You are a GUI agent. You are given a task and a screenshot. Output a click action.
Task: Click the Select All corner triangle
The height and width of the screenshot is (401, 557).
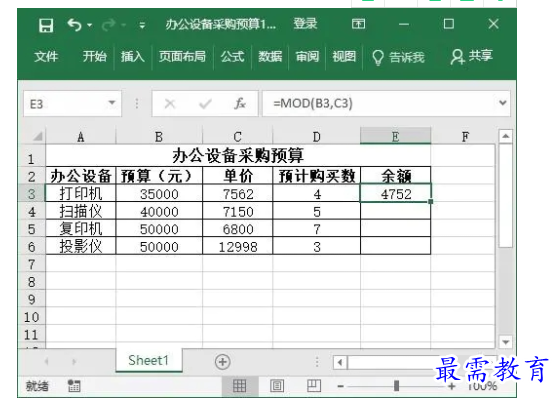37,136
